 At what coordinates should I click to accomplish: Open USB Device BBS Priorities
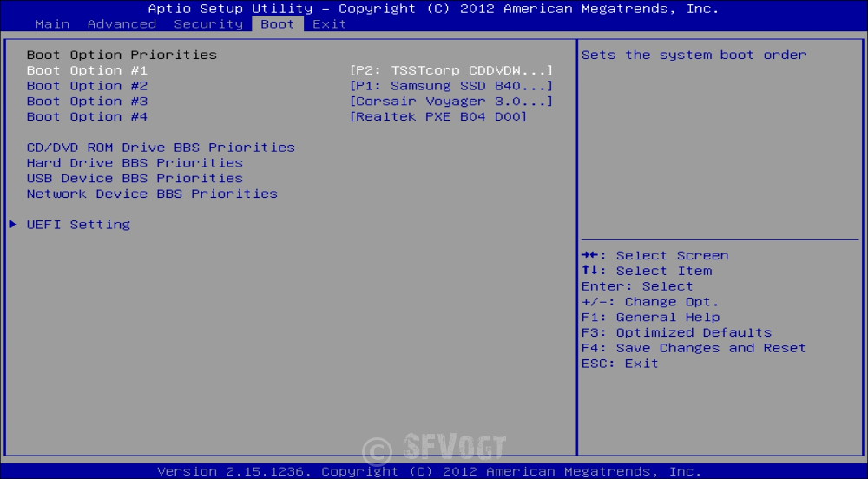[135, 179]
